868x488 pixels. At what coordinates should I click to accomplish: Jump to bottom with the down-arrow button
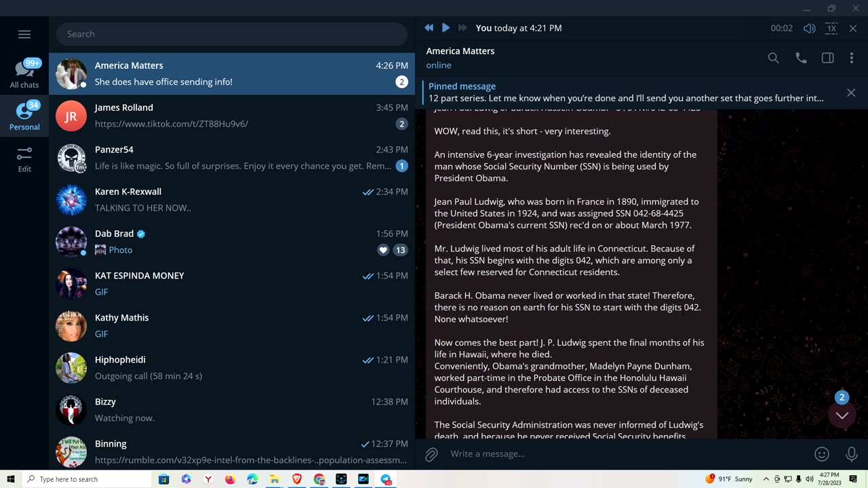tap(842, 415)
